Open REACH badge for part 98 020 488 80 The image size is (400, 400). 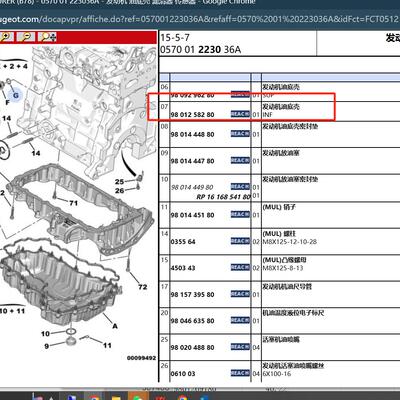click(240, 347)
